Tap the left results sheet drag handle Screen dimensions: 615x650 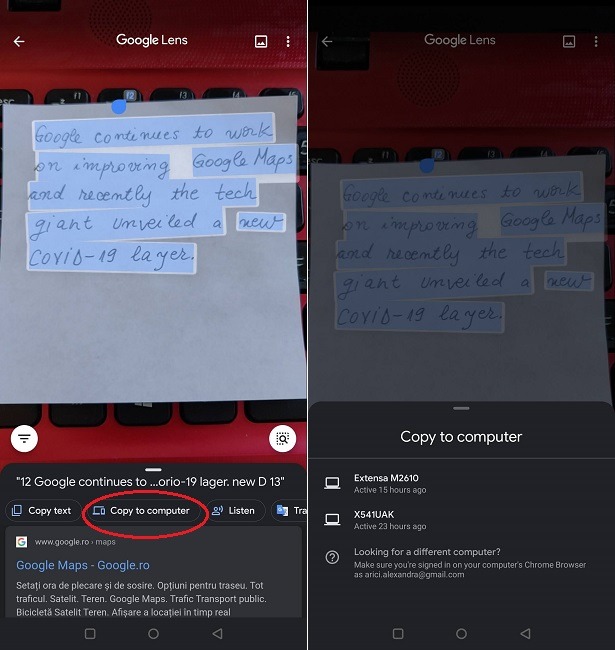[x=153, y=470]
